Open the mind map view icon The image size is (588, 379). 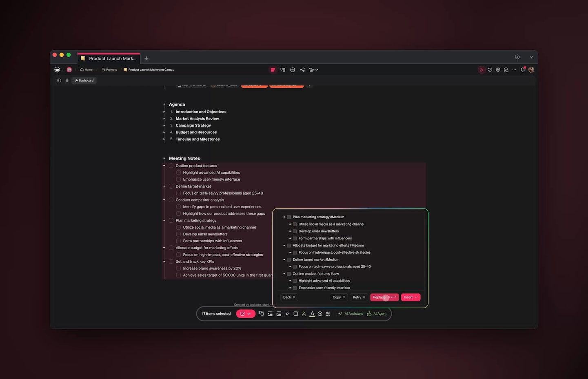tap(302, 70)
